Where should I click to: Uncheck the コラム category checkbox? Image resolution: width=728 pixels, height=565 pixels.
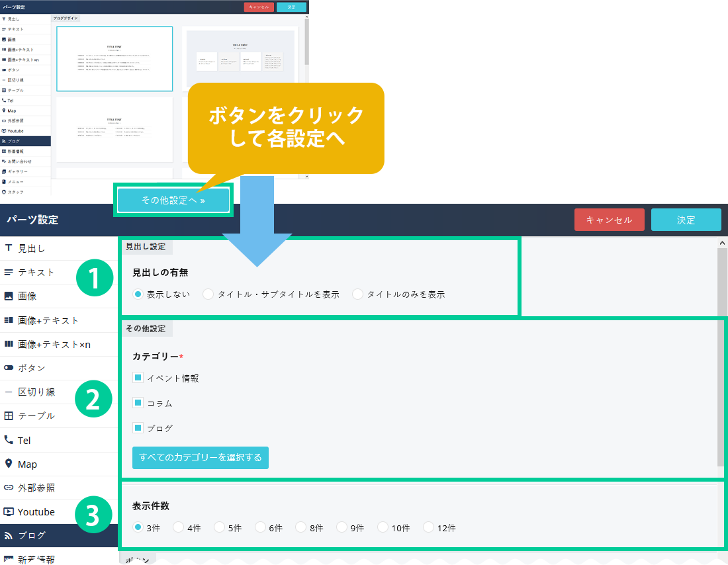tap(138, 402)
